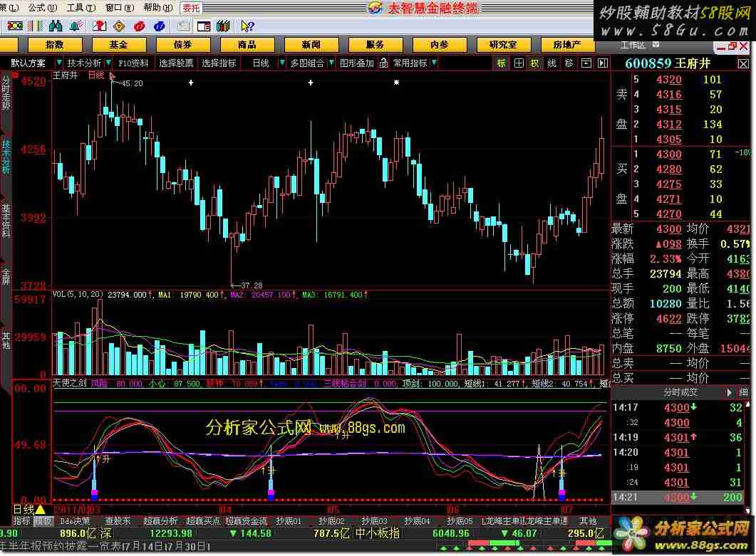Click the yellow triangle next to 日线
The width and height of the screenshot is (756, 556).
tap(40, 509)
